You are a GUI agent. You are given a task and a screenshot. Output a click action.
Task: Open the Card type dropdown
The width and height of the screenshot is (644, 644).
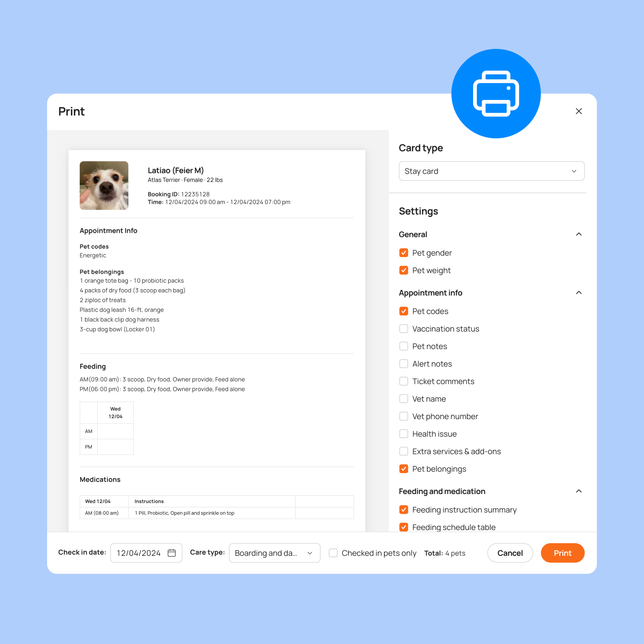(x=491, y=172)
